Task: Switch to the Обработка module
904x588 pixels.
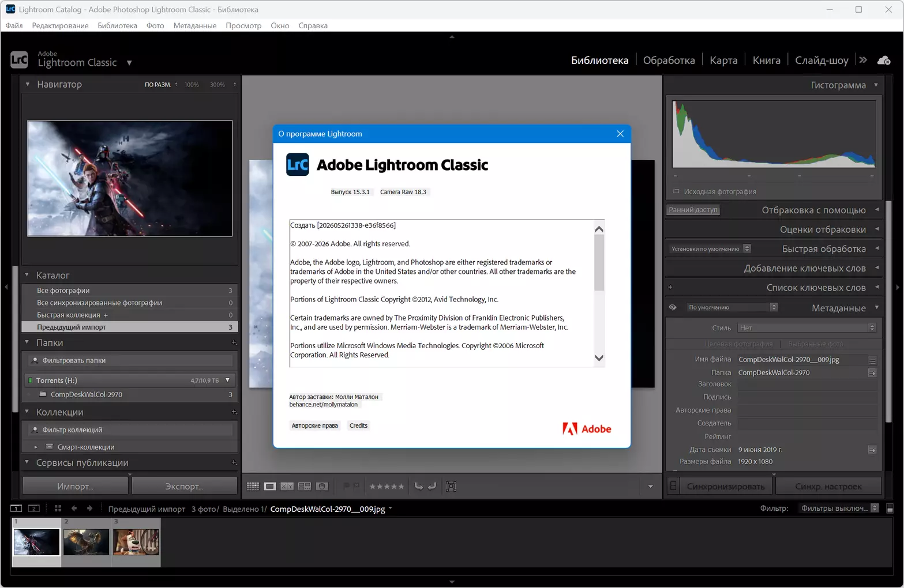Action: 669,61
